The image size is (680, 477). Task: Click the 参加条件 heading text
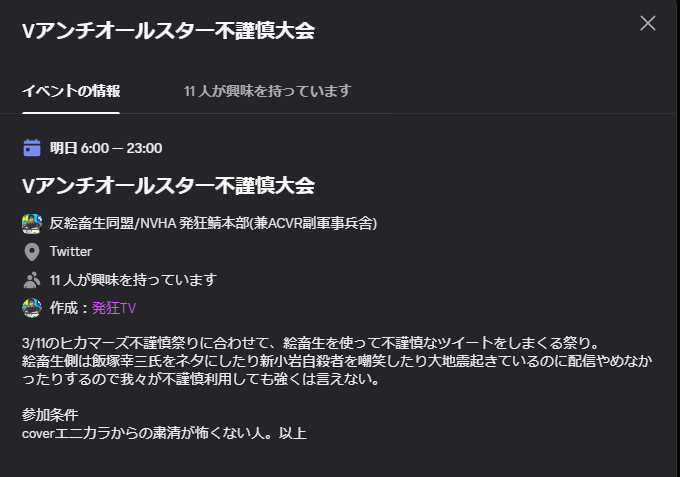[x=50, y=414]
